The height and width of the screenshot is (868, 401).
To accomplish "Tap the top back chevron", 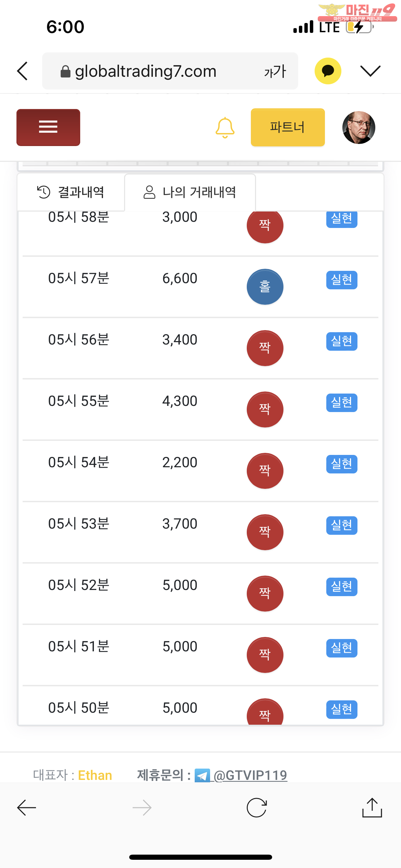I will pos(23,71).
